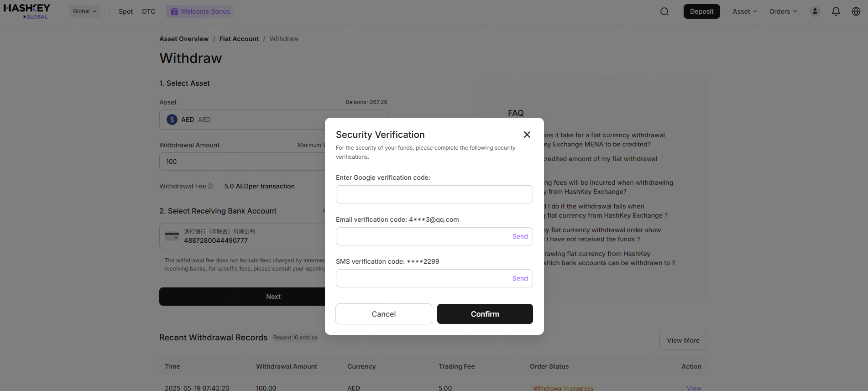Image resolution: width=868 pixels, height=391 pixels.
Task: Click the AED currency coin icon
Action: coord(172,120)
